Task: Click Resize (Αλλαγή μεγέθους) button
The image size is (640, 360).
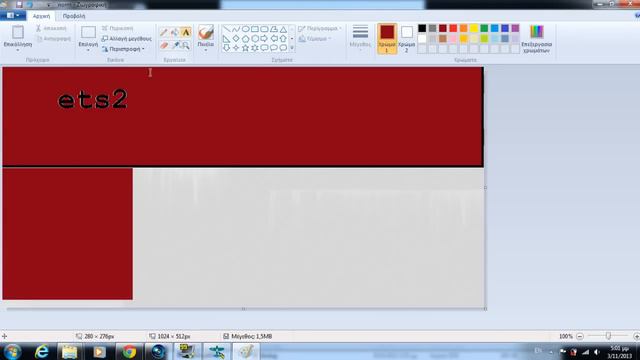Action: 127,38
